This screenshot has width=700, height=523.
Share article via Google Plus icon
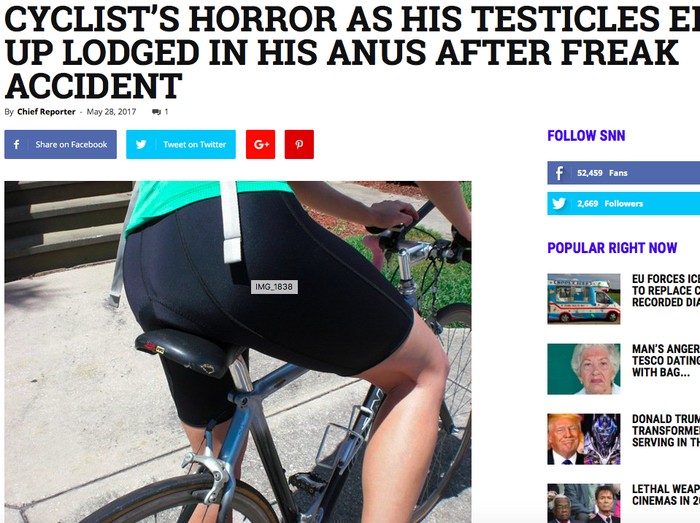[261, 144]
